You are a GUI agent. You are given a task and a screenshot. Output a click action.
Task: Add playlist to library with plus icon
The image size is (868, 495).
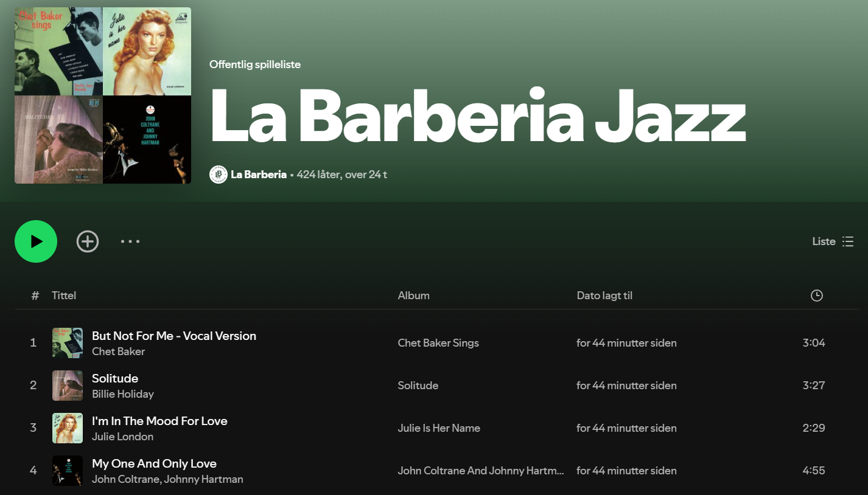pyautogui.click(x=88, y=241)
